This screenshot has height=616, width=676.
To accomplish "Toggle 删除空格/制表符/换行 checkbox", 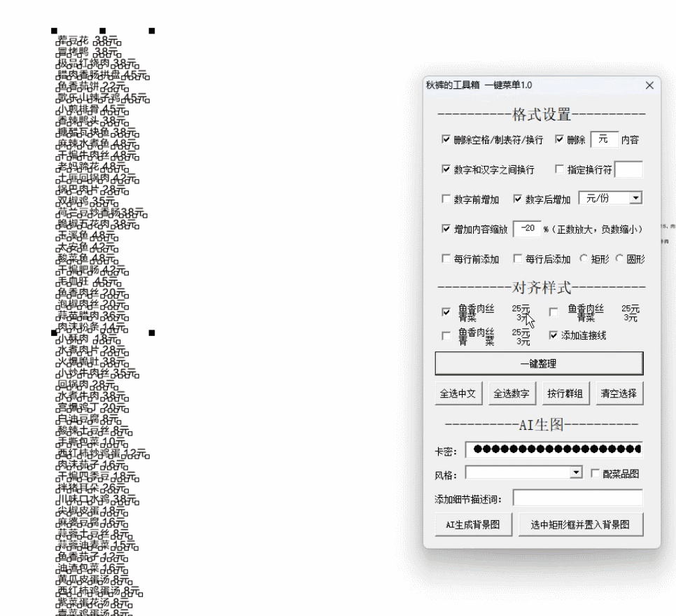I will click(x=446, y=140).
